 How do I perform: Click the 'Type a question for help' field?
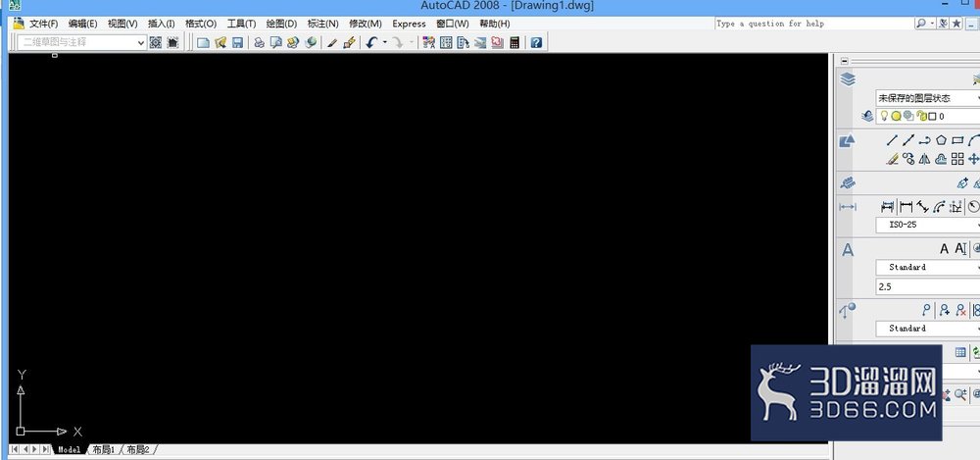click(x=813, y=24)
